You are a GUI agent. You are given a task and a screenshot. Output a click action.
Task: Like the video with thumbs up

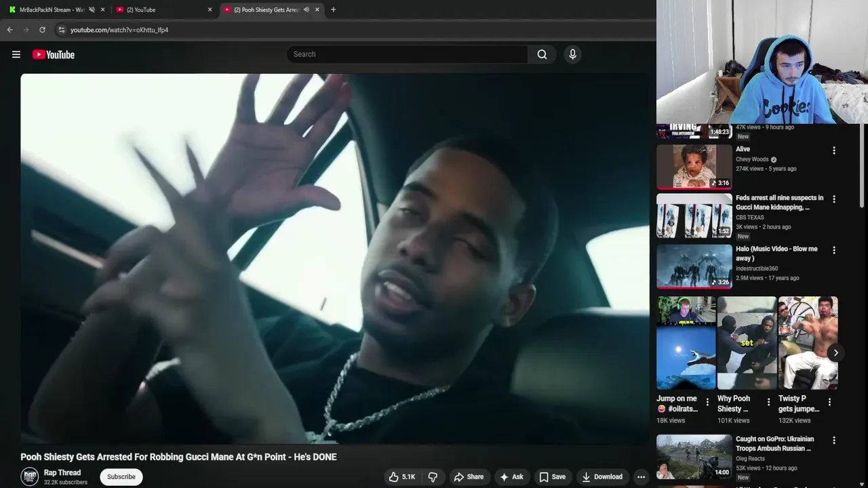(x=401, y=476)
